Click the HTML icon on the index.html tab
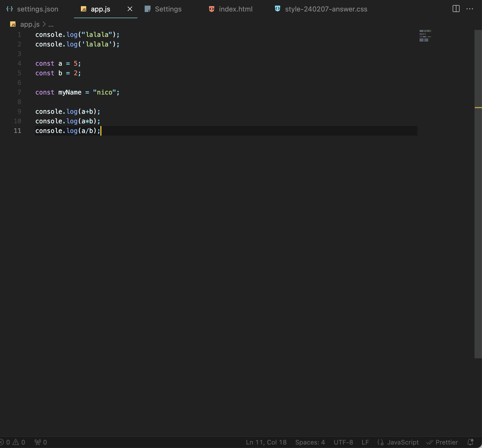 click(211, 9)
